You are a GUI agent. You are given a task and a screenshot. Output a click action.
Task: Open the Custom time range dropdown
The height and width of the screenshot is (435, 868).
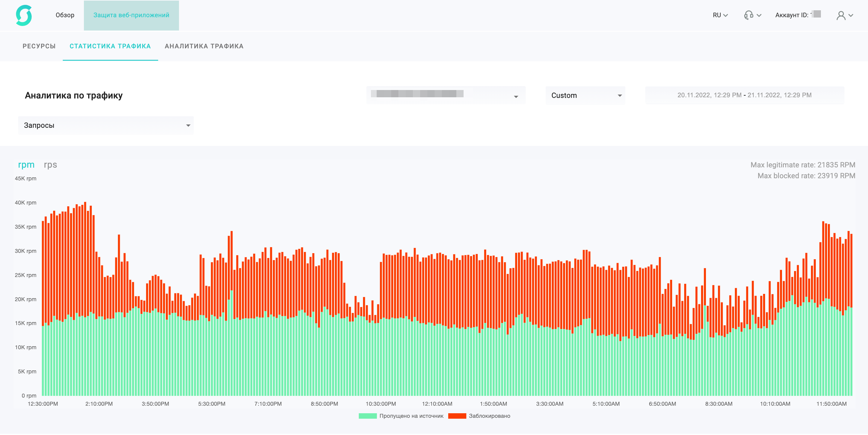[585, 95]
